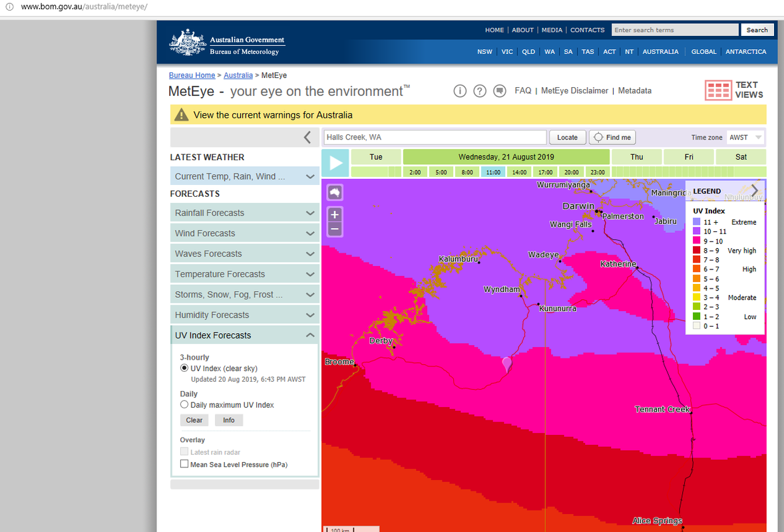Click the play forecast animation button
Screen dimensions: 784x532
tap(335, 163)
